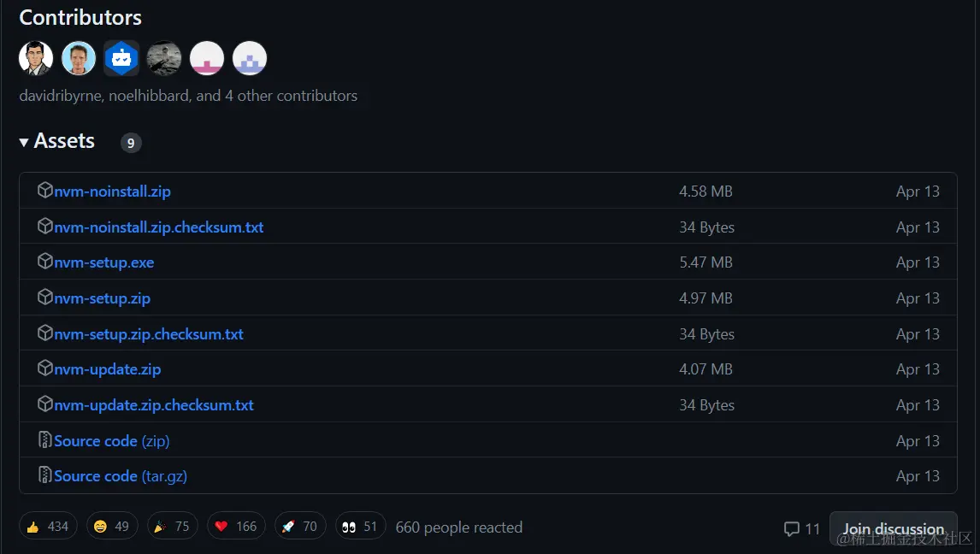The height and width of the screenshot is (554, 980).
Task: Select the 5.47 MB size of nvm-setup.exe
Action: pyautogui.click(x=705, y=262)
